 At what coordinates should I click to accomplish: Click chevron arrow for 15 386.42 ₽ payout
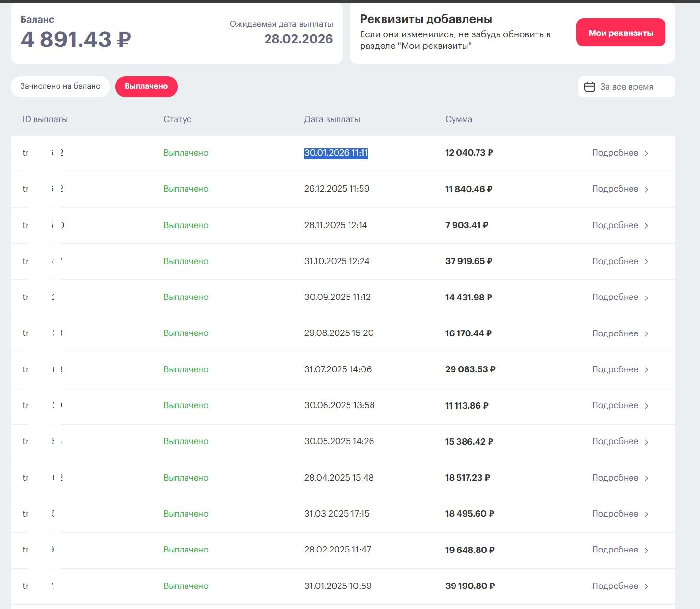(x=646, y=442)
